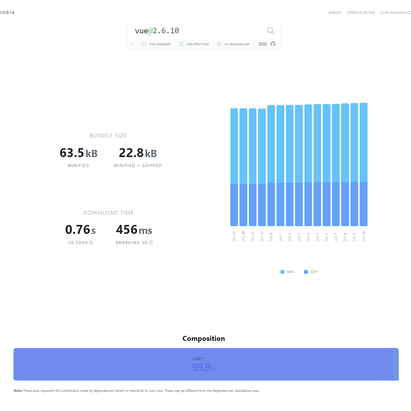411x411 pixels.
Task: Click the left chevron in the quick stats bar
Action: click(132, 44)
